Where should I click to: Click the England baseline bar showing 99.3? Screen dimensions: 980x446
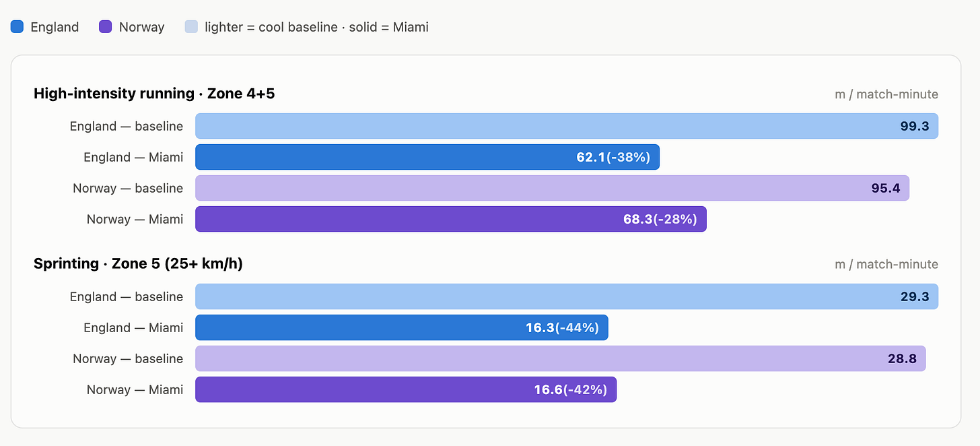pos(567,126)
